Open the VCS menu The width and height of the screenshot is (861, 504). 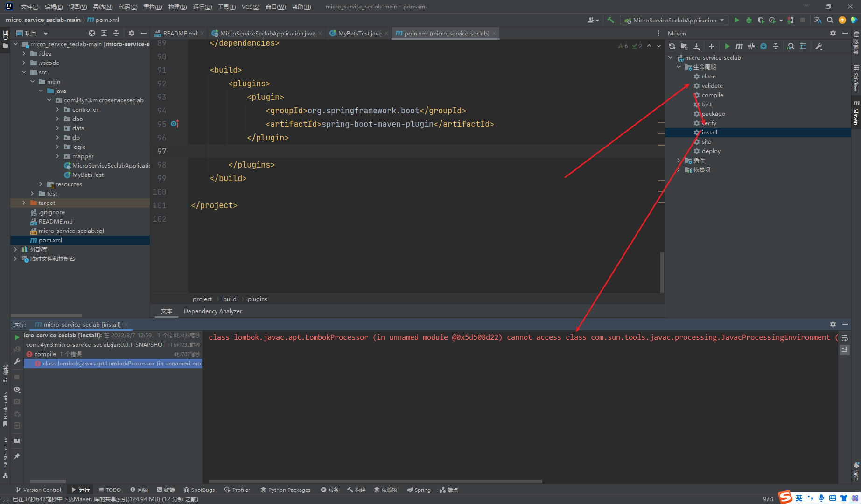[x=250, y=7]
